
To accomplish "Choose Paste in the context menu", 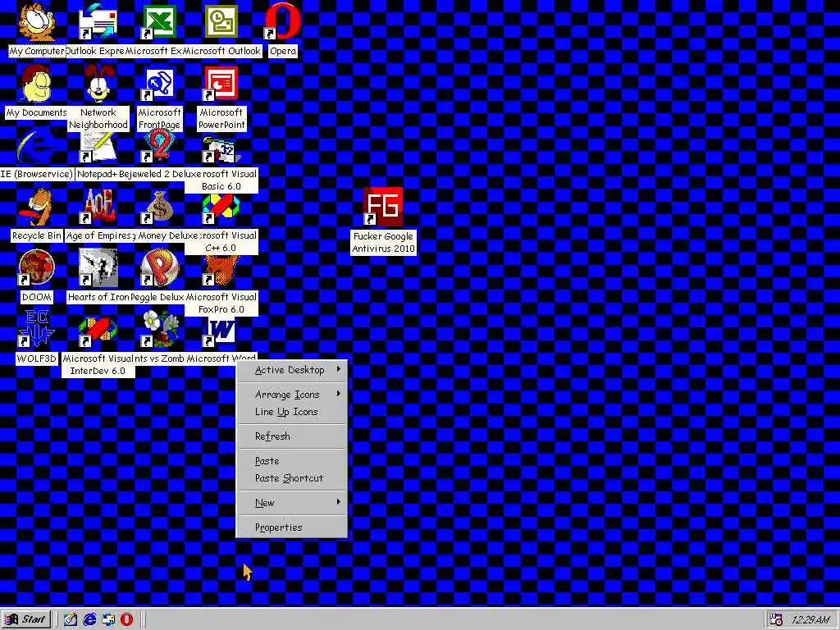I will [292, 461].
